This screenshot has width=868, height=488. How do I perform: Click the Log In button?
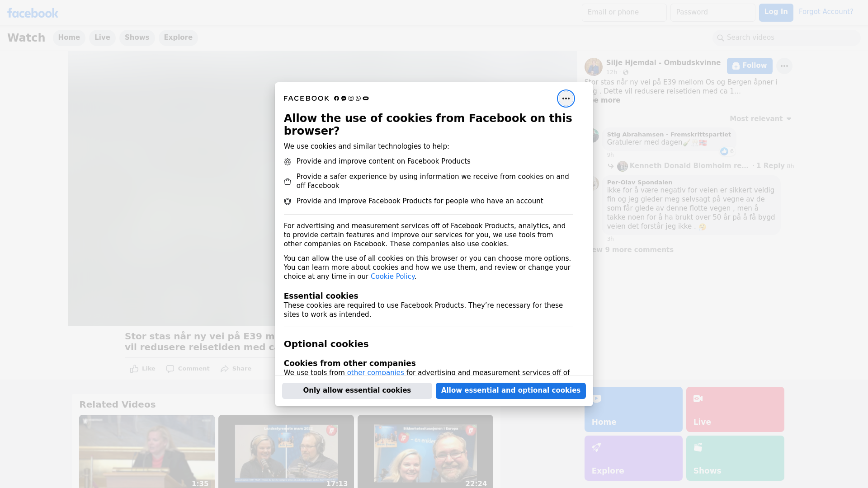776,12
